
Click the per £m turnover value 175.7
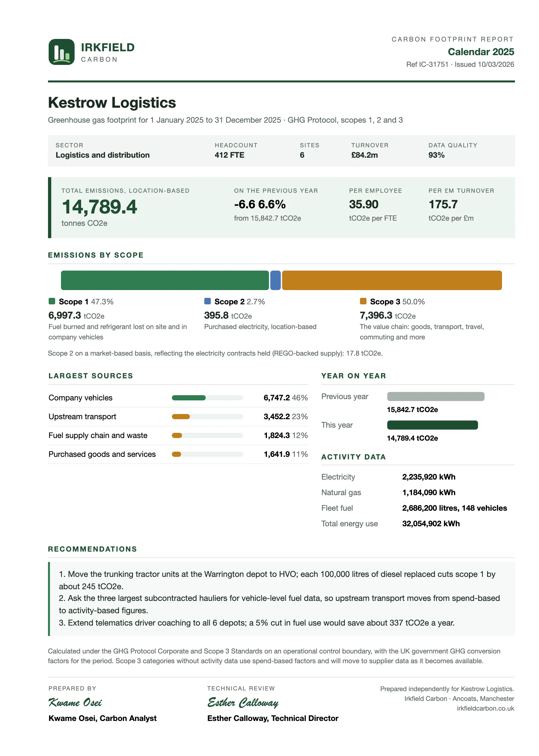443,204
